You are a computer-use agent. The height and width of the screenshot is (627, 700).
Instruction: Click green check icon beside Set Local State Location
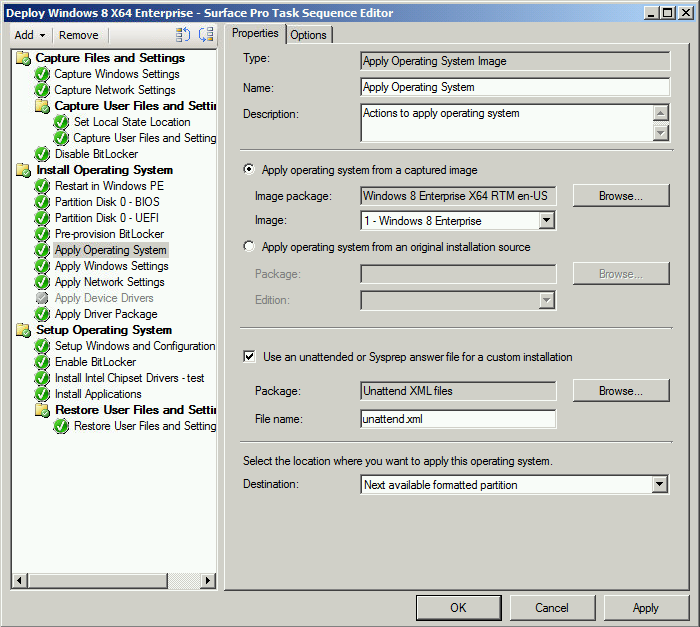click(x=61, y=122)
